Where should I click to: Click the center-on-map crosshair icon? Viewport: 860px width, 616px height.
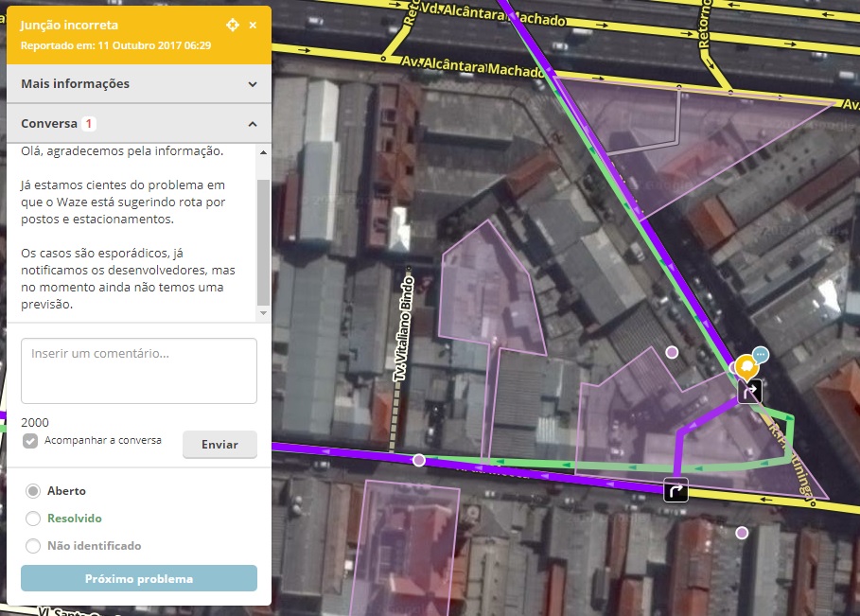233,25
